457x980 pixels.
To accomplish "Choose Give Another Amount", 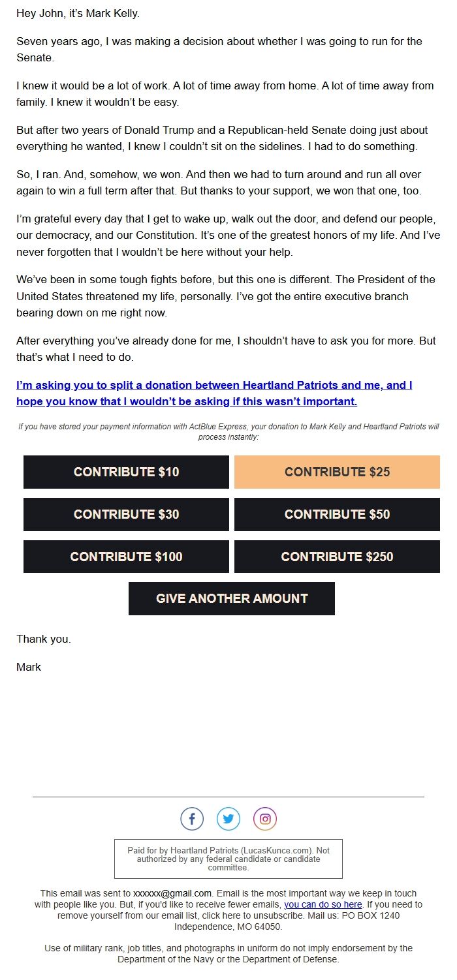I will tap(232, 598).
